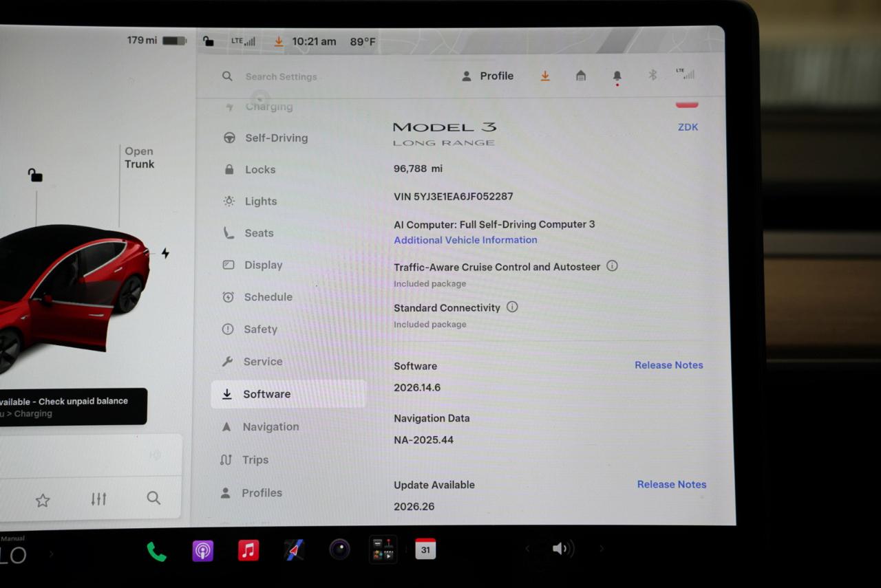This screenshot has height=588, width=881.
Task: Open the arcade toybox app icon
Action: click(383, 549)
